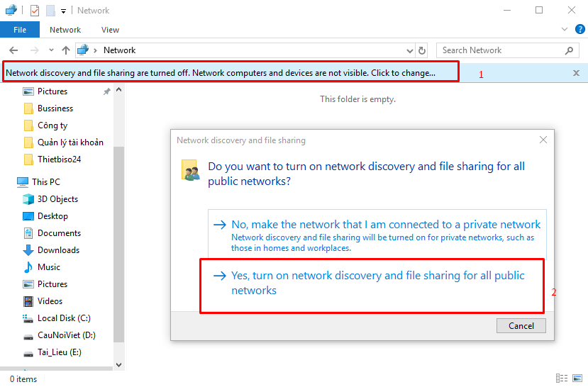
Task: Unpin Pictures using the pin icon
Action: (107, 91)
